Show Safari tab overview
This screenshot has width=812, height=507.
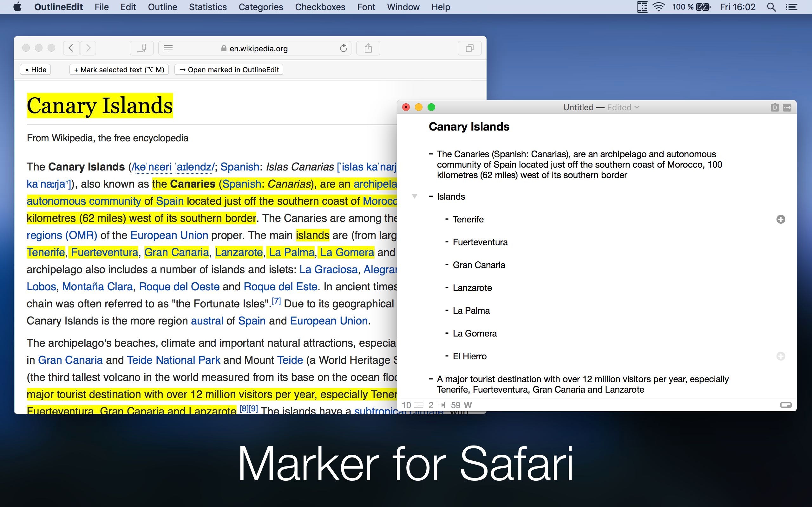469,48
